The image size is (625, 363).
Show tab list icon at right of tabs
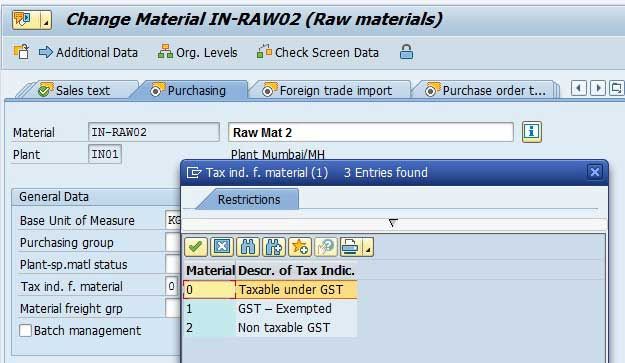(x=616, y=88)
